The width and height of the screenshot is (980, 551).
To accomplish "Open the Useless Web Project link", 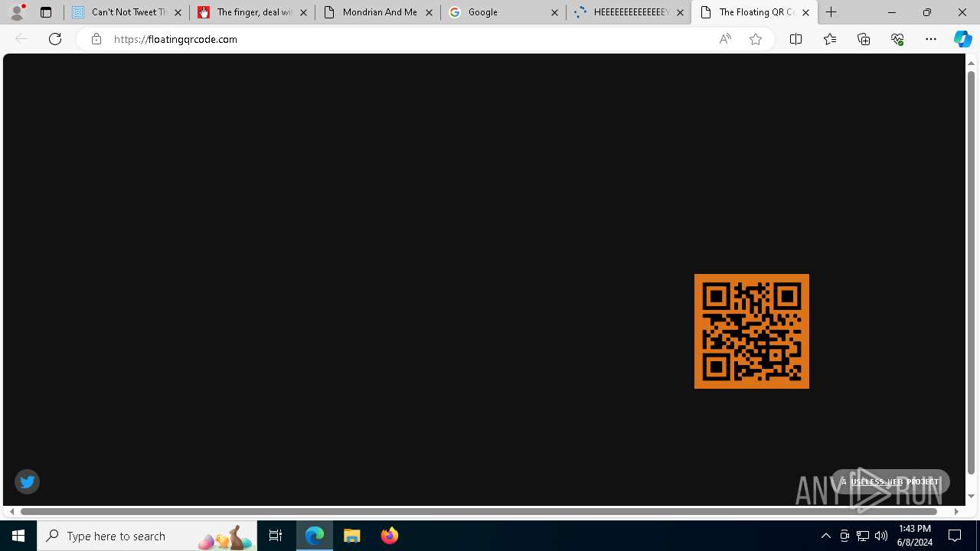I will coord(890,481).
